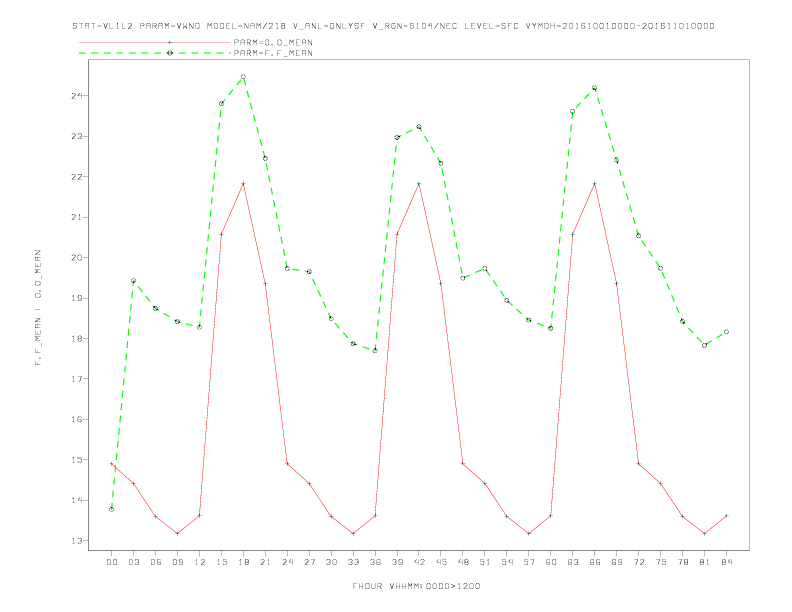Screen dimensions: 792x612
Task: Click the PARM=F.F_MEAN legend label
Action: pyautogui.click(x=273, y=53)
